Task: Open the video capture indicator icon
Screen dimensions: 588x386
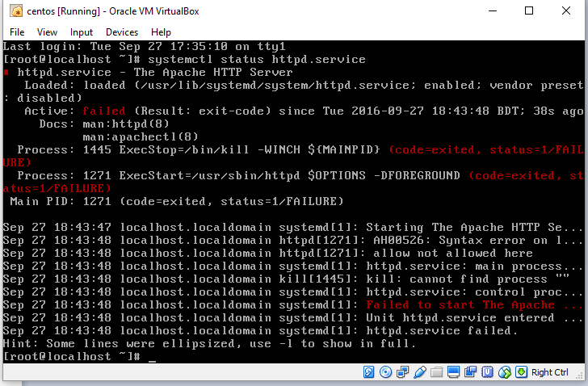Action: 470,371
